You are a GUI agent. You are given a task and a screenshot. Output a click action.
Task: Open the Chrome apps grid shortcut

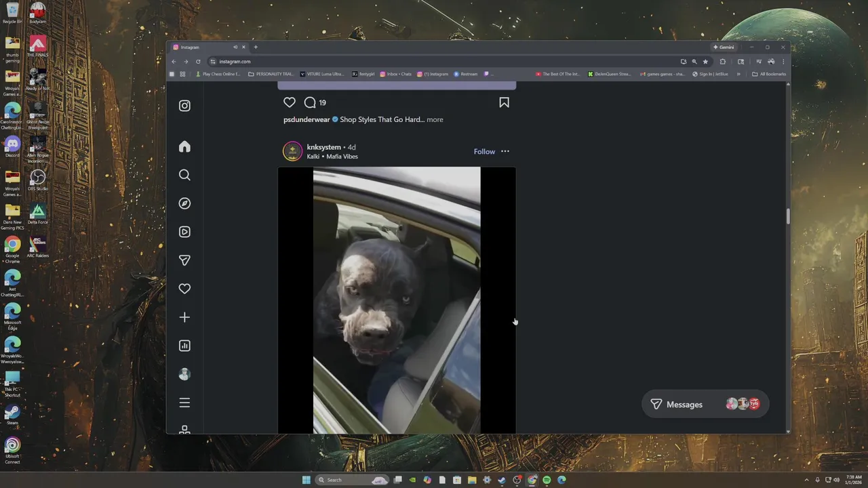click(x=182, y=74)
